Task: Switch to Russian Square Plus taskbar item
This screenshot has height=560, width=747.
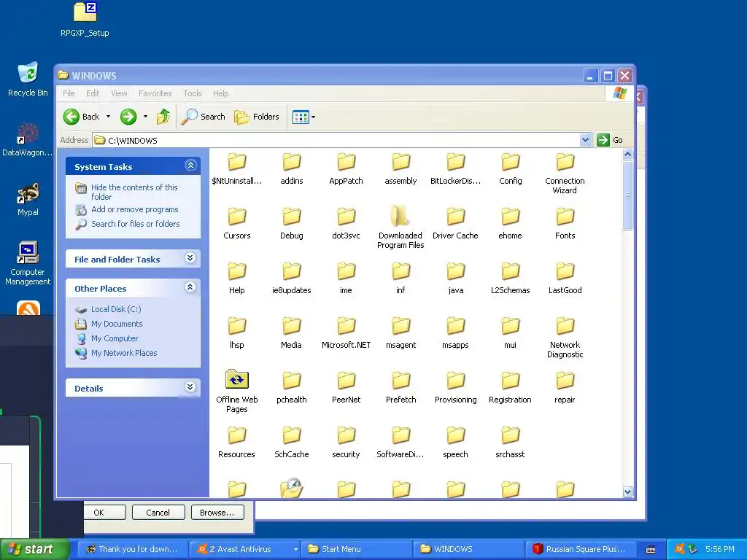Action: click(x=579, y=549)
